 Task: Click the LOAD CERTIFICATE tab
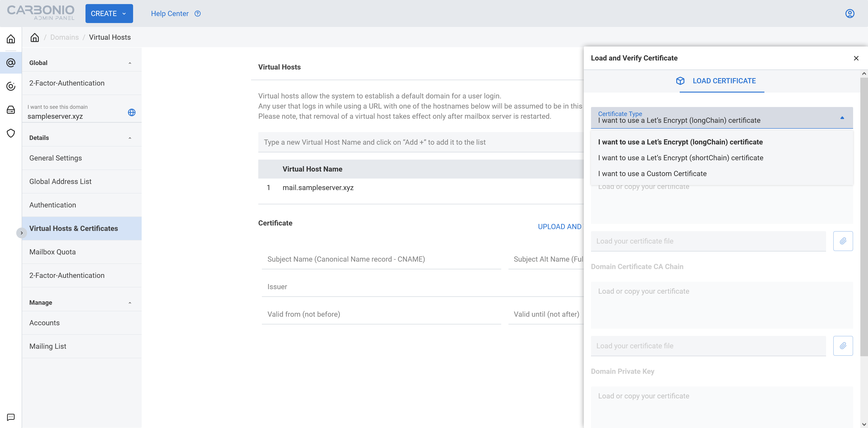722,81
